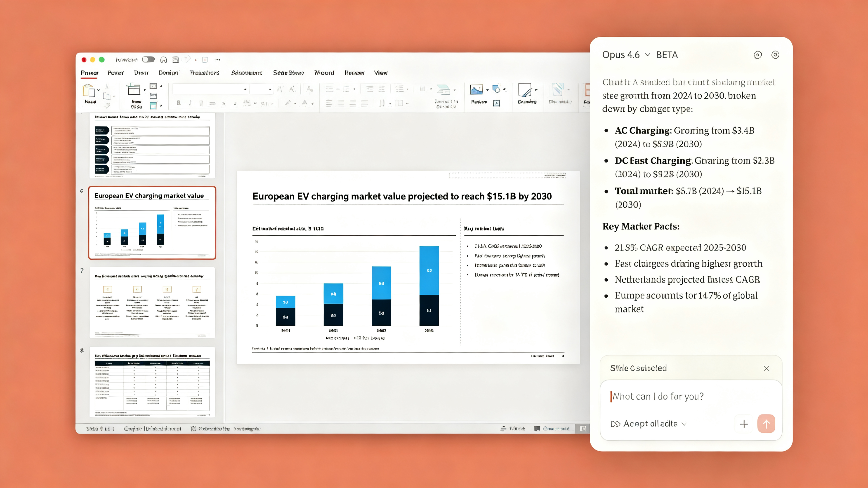This screenshot has width=868, height=488.
Task: Open the Opus 4.6 model selector
Action: [x=625, y=55]
